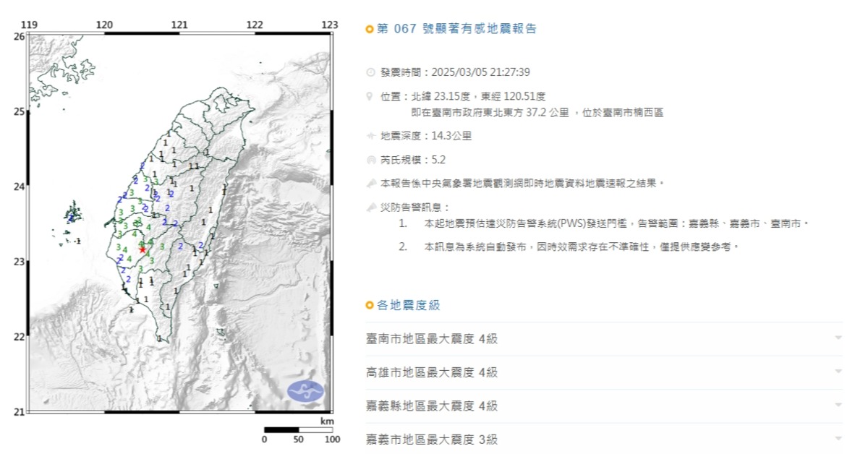Click the 第 067 號顯著有感地震報告 title
868x454 pixels.
457,30
